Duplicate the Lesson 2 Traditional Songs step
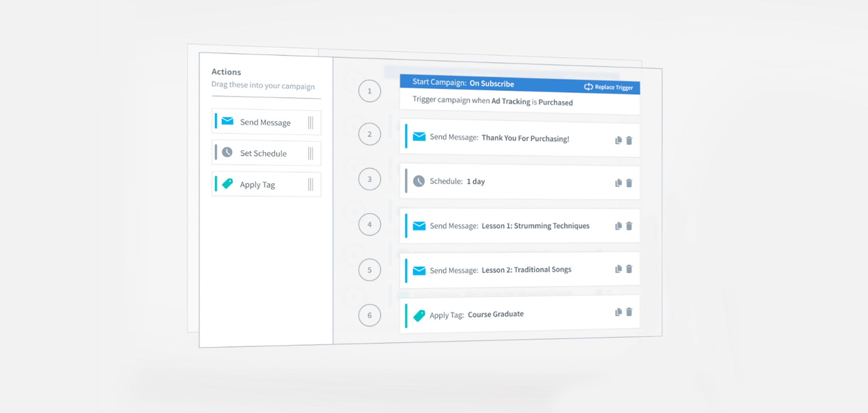The width and height of the screenshot is (868, 413). (618, 269)
